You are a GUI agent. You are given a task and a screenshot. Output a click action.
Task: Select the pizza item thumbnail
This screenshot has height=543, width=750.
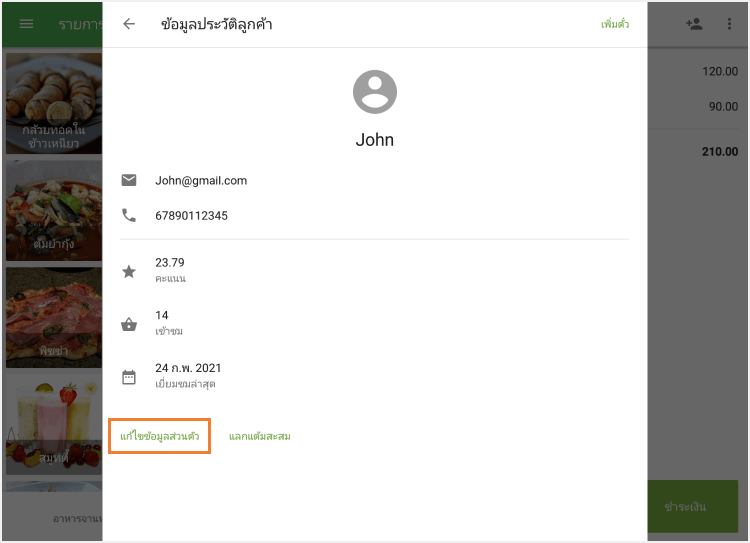(54, 318)
